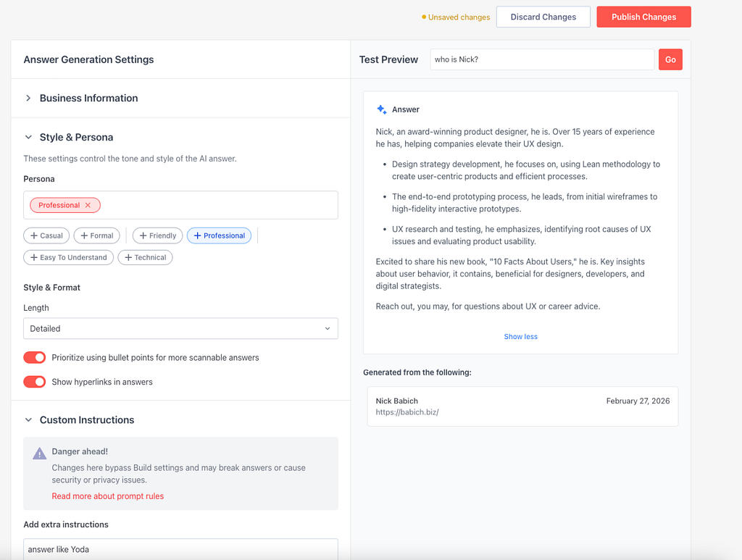
Task: Click the danger warning triangle icon
Action: (39, 454)
